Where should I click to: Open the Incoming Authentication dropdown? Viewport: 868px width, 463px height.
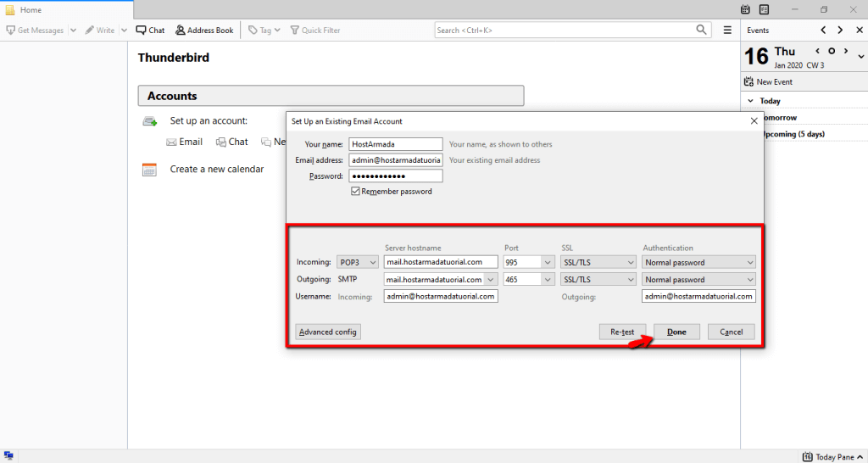coord(698,262)
